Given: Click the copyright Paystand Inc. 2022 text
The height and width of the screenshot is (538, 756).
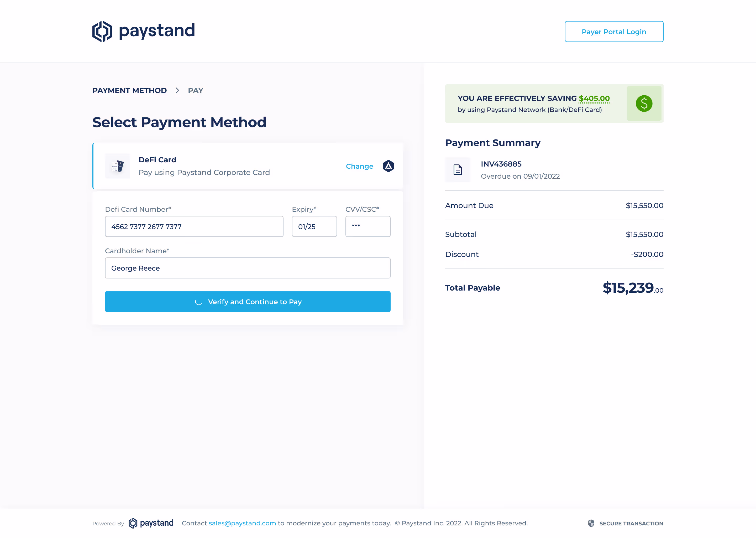Looking at the screenshot, I should pyautogui.click(x=461, y=523).
